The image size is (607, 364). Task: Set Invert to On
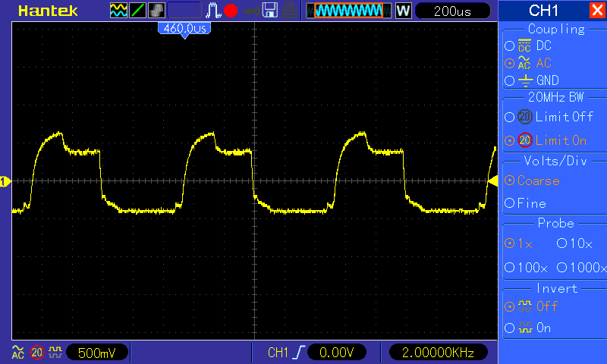(528, 328)
